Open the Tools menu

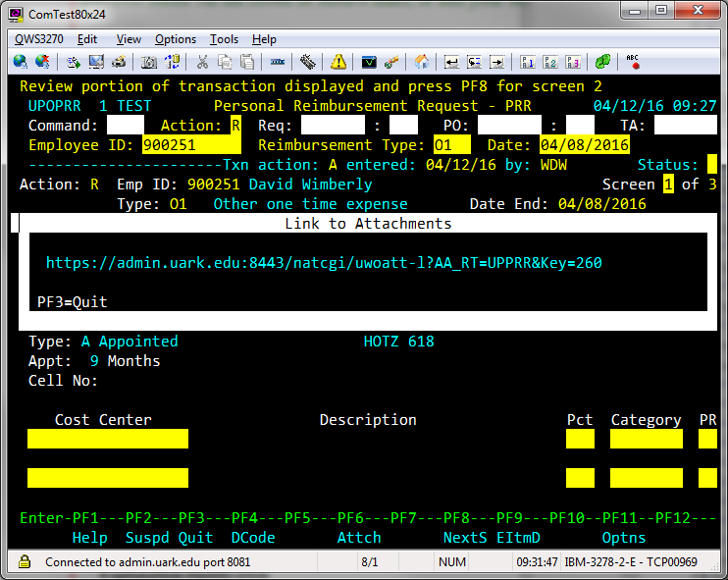coord(225,39)
